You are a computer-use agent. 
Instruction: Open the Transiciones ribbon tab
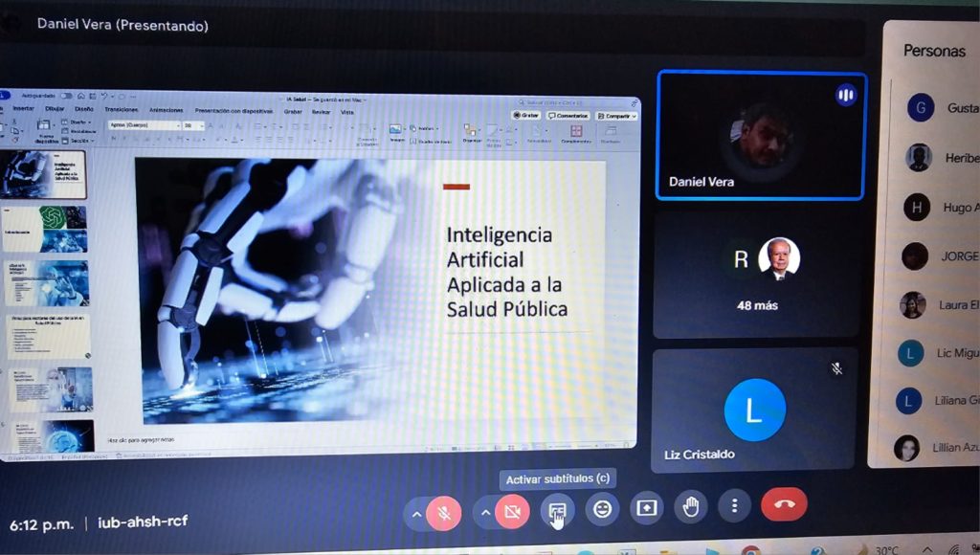click(121, 109)
